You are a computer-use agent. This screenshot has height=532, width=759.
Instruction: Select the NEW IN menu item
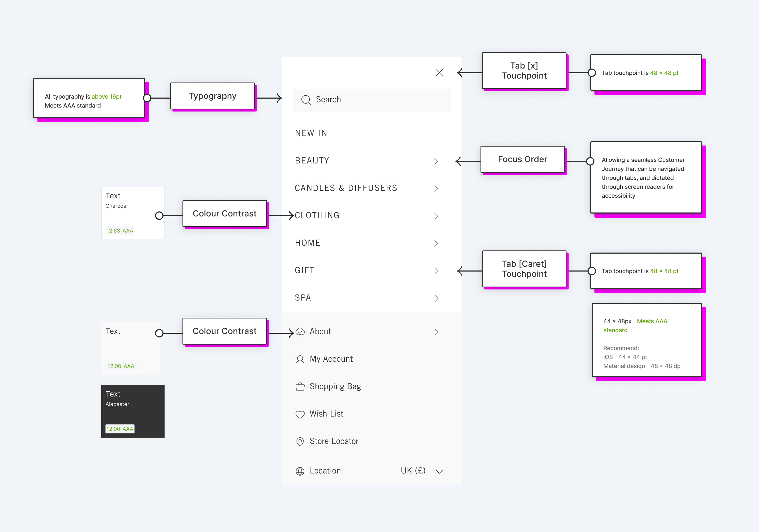[311, 133]
